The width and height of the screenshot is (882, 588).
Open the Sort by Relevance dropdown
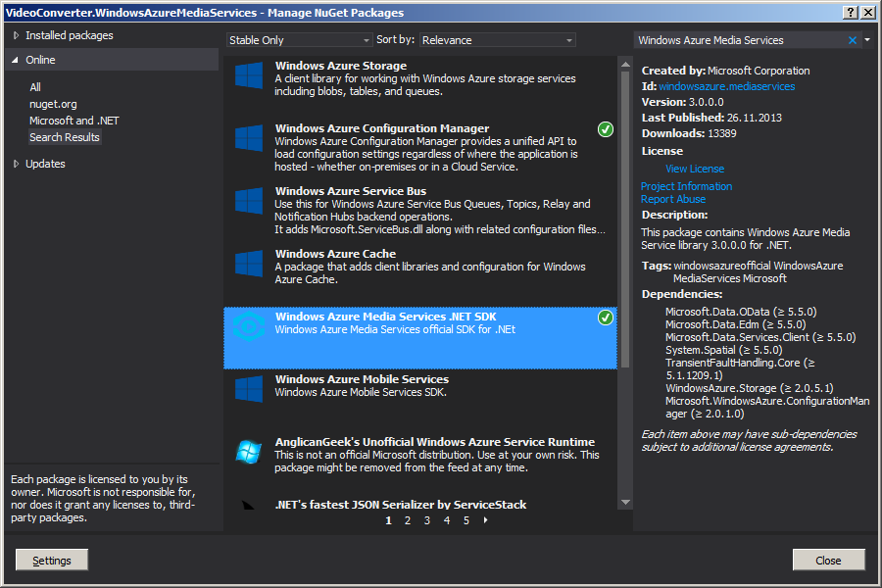click(x=497, y=39)
